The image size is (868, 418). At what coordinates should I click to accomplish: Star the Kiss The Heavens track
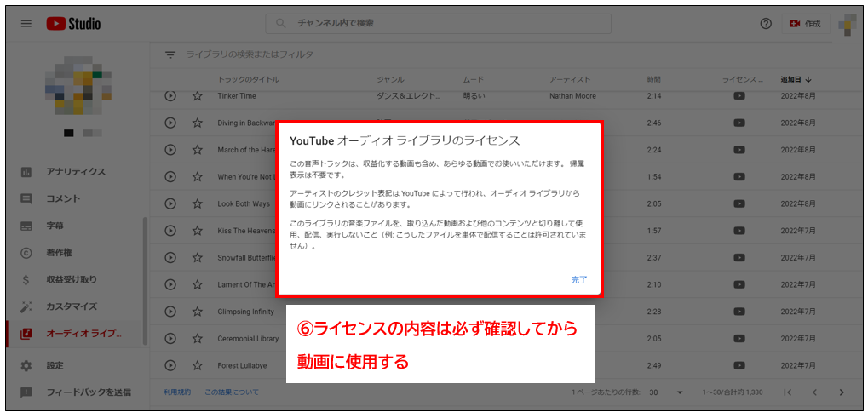pyautogui.click(x=197, y=231)
